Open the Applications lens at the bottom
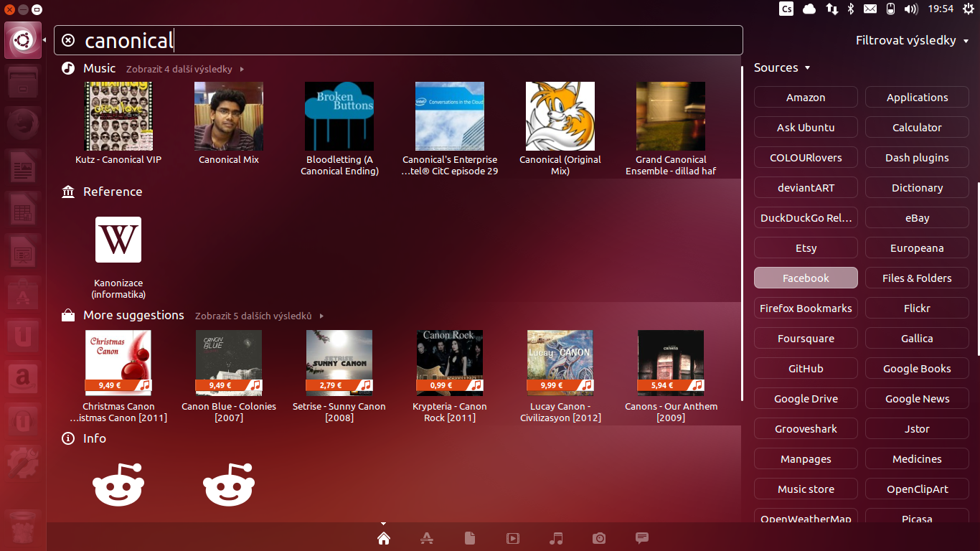980x551 pixels. coord(427,538)
